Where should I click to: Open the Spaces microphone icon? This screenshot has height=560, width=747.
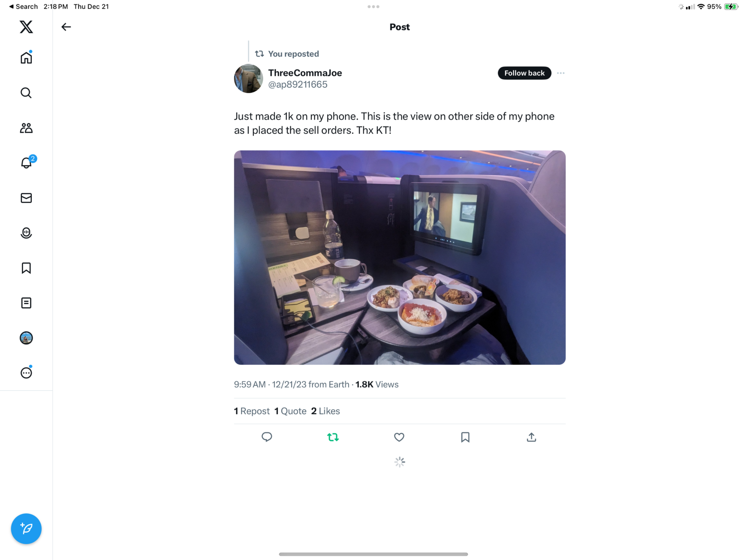(26, 233)
